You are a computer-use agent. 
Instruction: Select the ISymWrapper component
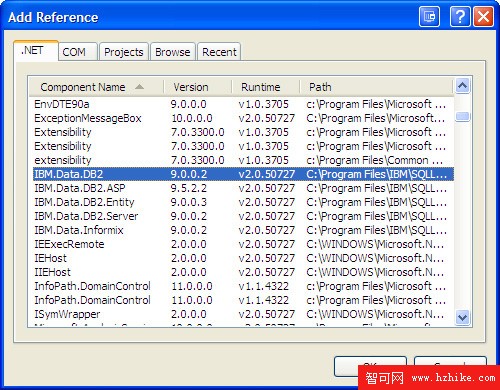pos(243,314)
